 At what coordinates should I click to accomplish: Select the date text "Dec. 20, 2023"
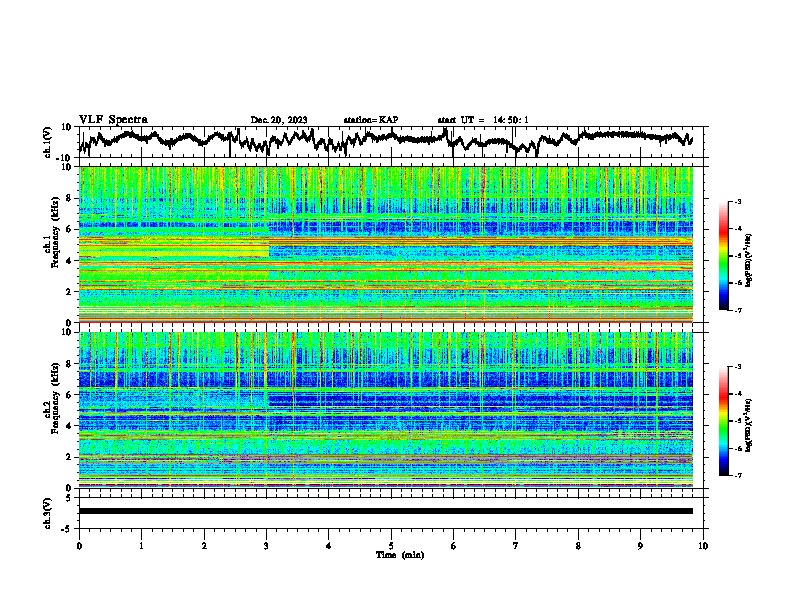click(x=279, y=120)
